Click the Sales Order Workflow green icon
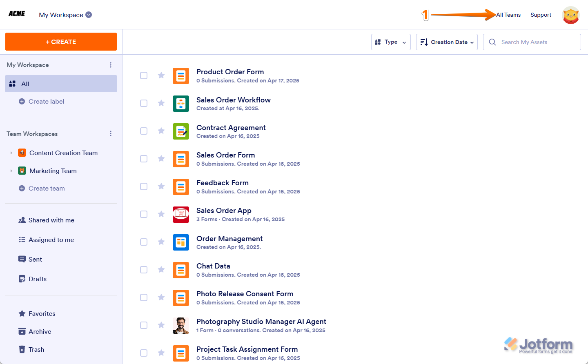 [x=180, y=104]
